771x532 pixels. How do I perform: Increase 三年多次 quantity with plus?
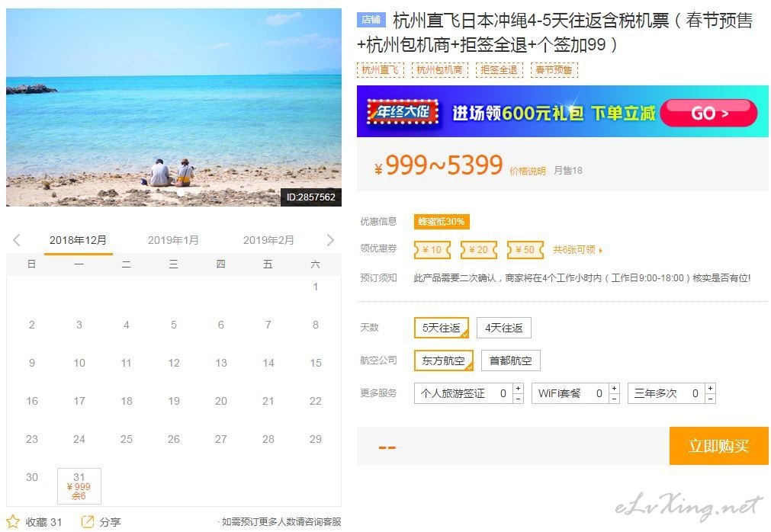point(710,389)
